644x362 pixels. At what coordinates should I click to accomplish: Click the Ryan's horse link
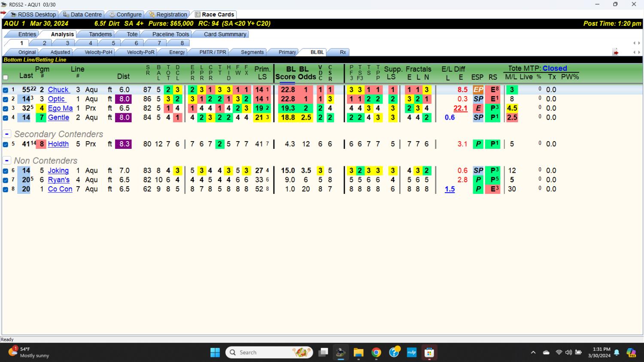[59, 180]
